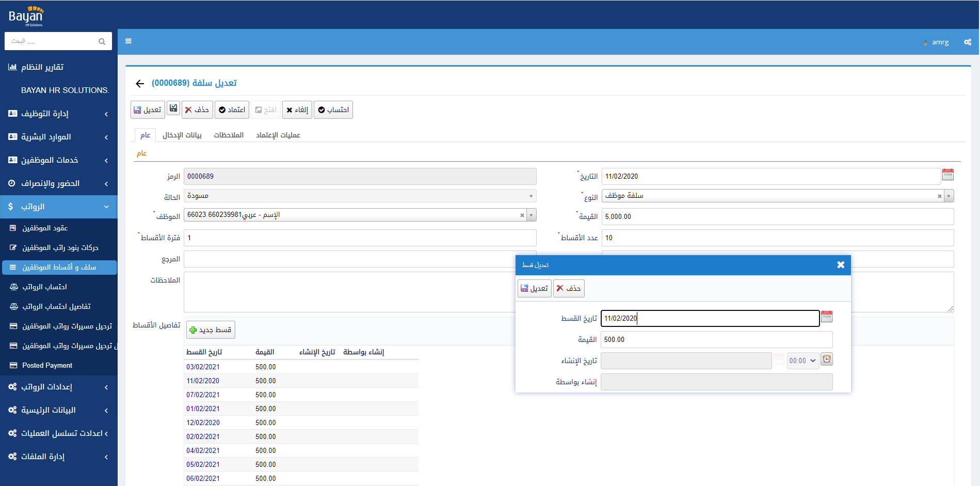Close the تعديل قسط dialog
This screenshot has width=980, height=486.
point(841,264)
